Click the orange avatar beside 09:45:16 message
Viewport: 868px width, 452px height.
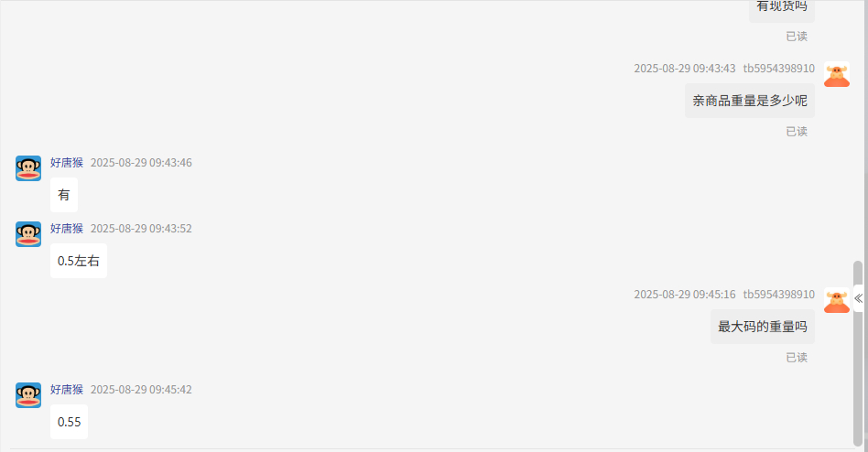coord(837,300)
